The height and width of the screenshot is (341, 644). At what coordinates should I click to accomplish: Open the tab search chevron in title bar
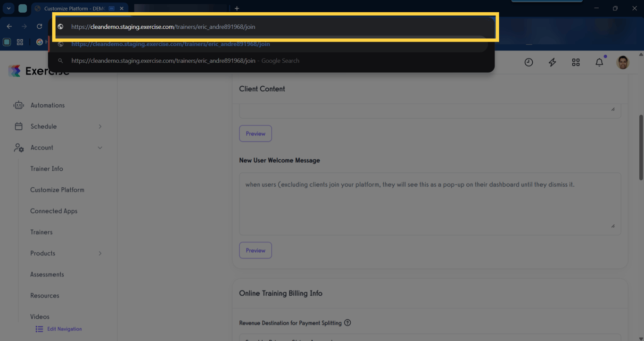8,8
